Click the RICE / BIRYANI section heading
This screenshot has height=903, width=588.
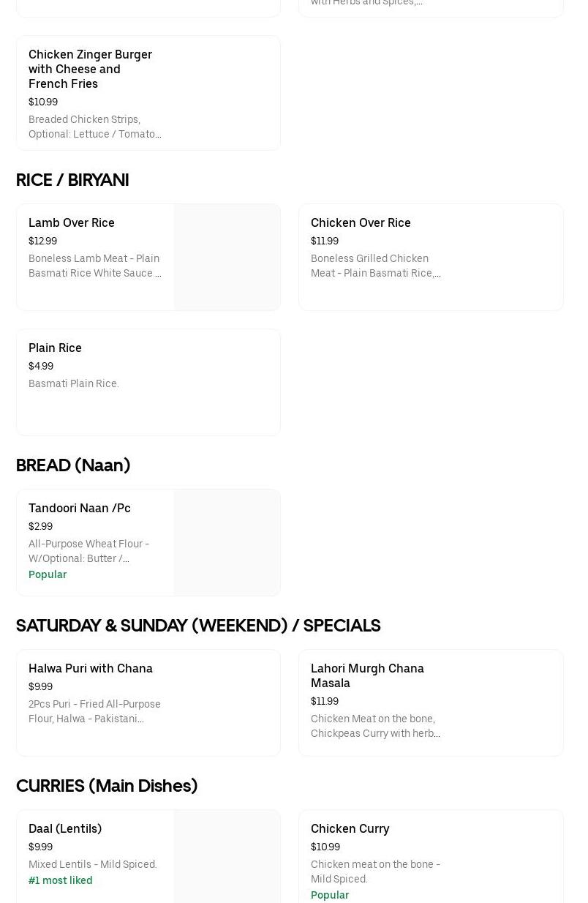click(x=72, y=180)
